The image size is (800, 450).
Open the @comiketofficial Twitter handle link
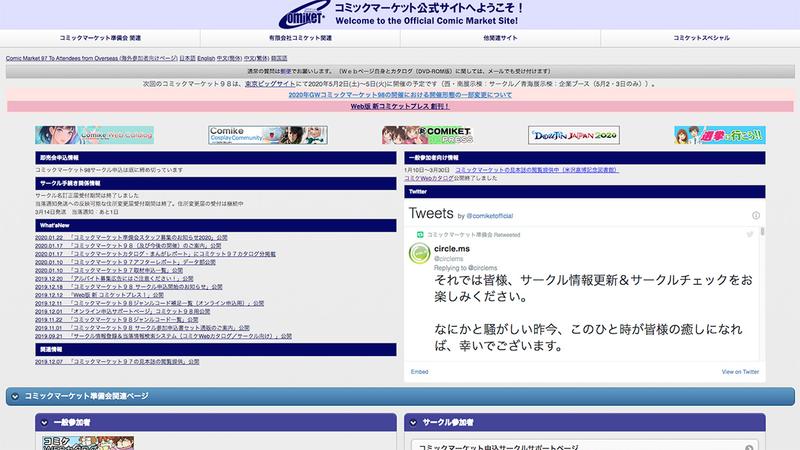[489, 216]
